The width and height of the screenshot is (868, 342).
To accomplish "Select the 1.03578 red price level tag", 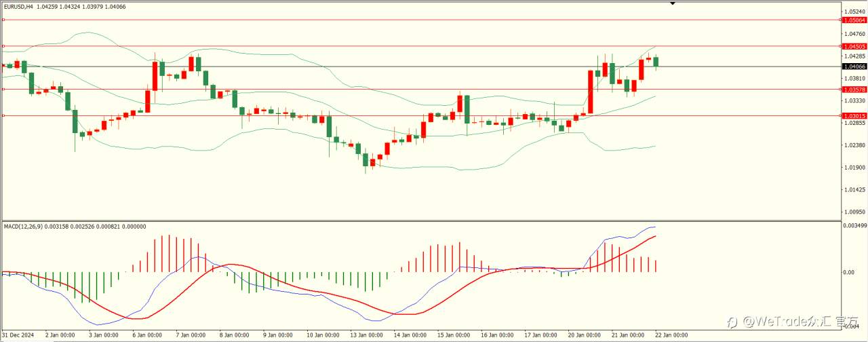I will pos(854,90).
